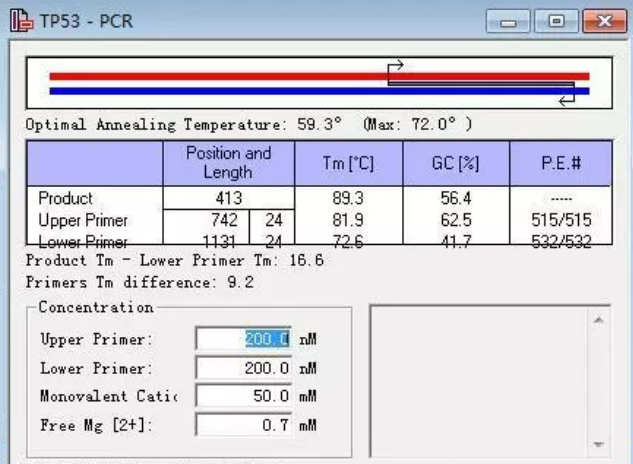
Task: Click the 'Free Mg [2+]:' label
Action: click(96, 425)
